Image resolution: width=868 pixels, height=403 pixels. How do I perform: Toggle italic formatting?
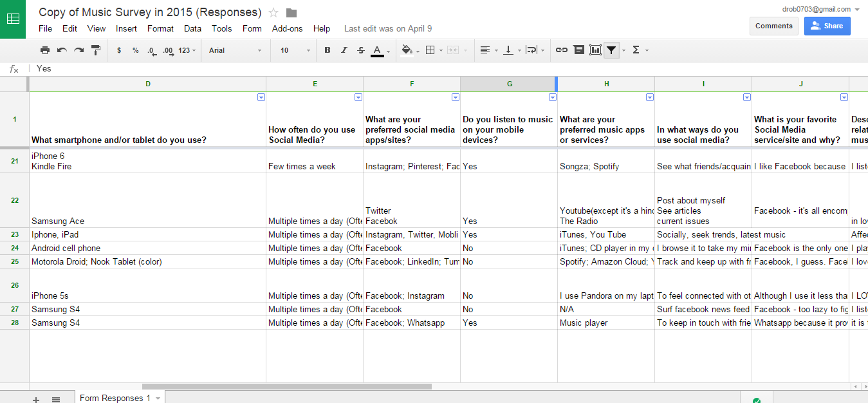344,50
